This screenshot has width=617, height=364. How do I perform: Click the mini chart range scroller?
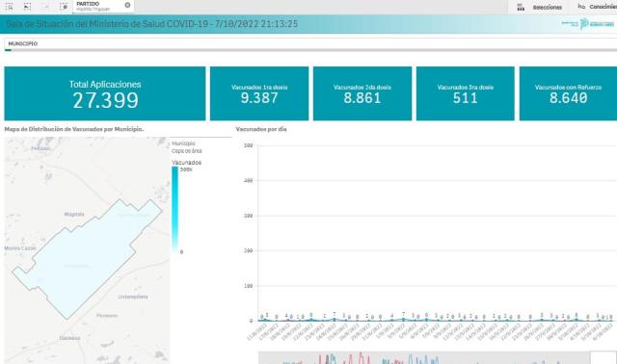424,358
